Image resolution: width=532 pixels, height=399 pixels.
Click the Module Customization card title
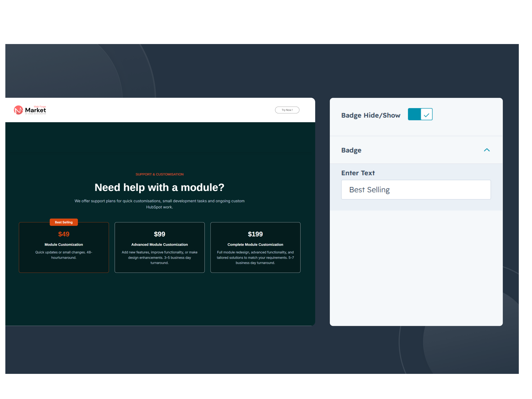coord(64,244)
